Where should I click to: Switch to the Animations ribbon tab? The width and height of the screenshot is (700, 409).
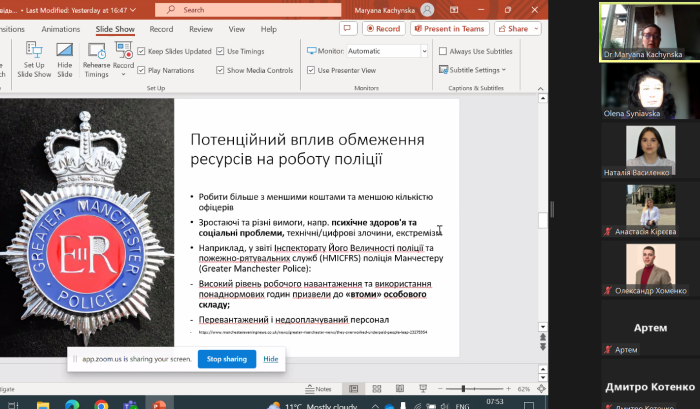(x=61, y=29)
